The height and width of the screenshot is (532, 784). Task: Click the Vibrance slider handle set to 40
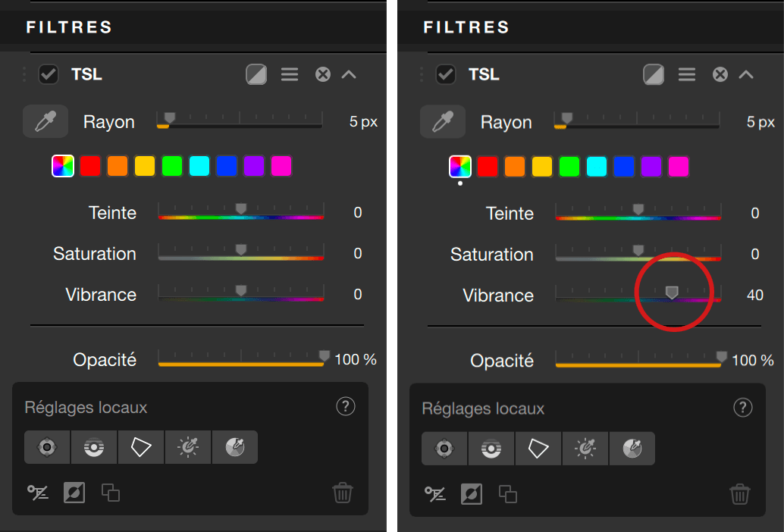672,292
